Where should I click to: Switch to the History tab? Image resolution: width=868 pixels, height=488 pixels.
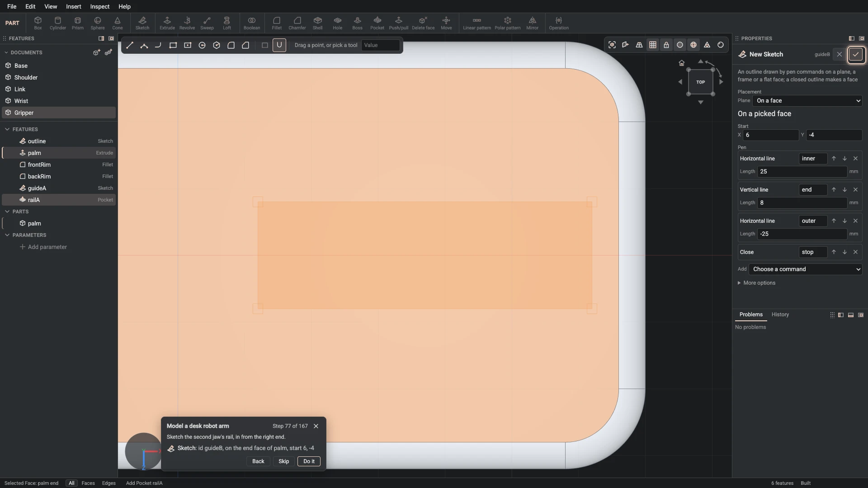tap(780, 314)
